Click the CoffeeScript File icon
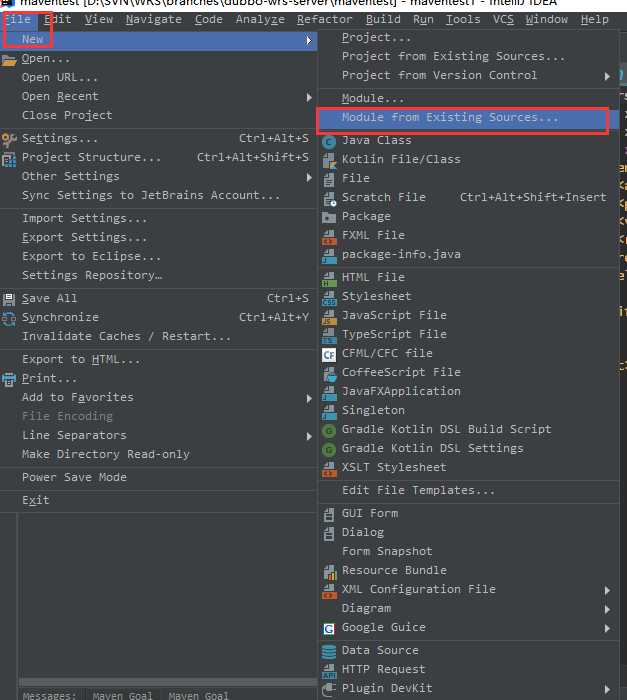Image resolution: width=627 pixels, height=700 pixels. point(329,374)
